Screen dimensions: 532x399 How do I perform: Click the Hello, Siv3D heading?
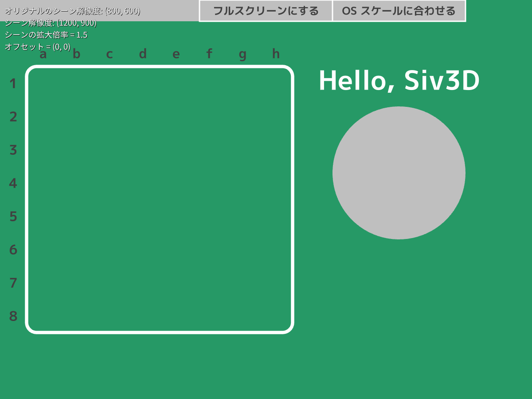click(399, 81)
